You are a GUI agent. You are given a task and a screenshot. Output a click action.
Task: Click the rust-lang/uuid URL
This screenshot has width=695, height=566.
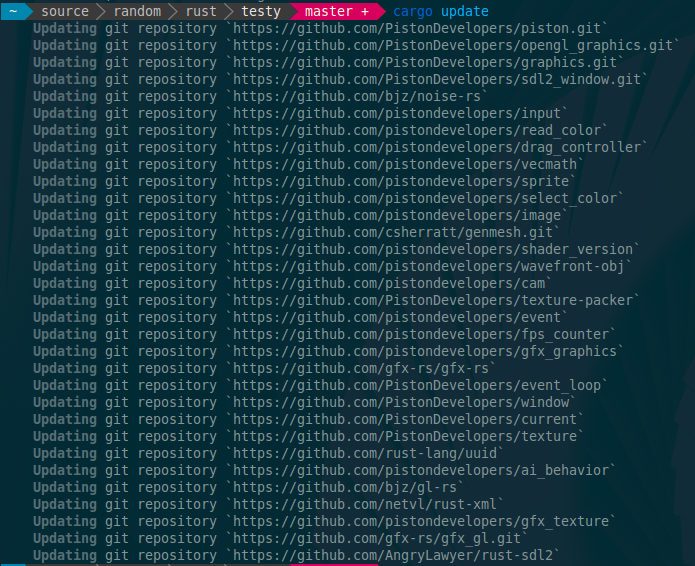[x=365, y=453]
